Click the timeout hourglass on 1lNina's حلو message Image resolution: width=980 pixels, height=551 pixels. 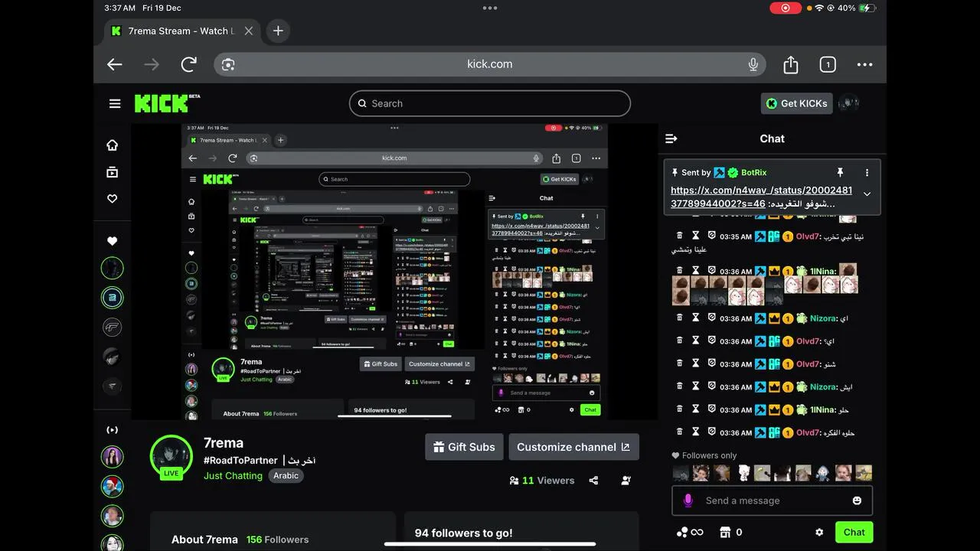(x=696, y=409)
